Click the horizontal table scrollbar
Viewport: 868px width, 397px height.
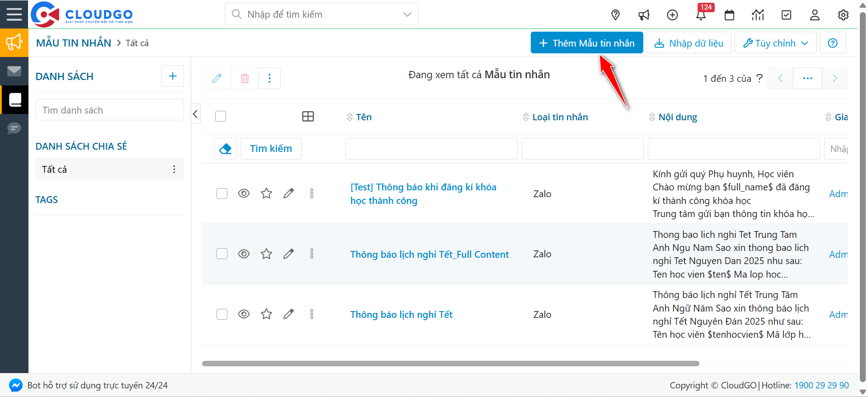coord(450,364)
